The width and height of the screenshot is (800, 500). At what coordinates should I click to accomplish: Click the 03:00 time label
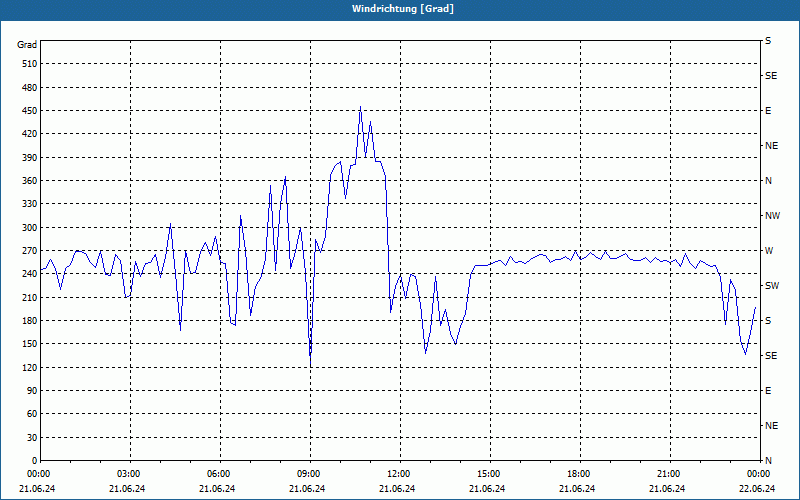[x=128, y=474]
